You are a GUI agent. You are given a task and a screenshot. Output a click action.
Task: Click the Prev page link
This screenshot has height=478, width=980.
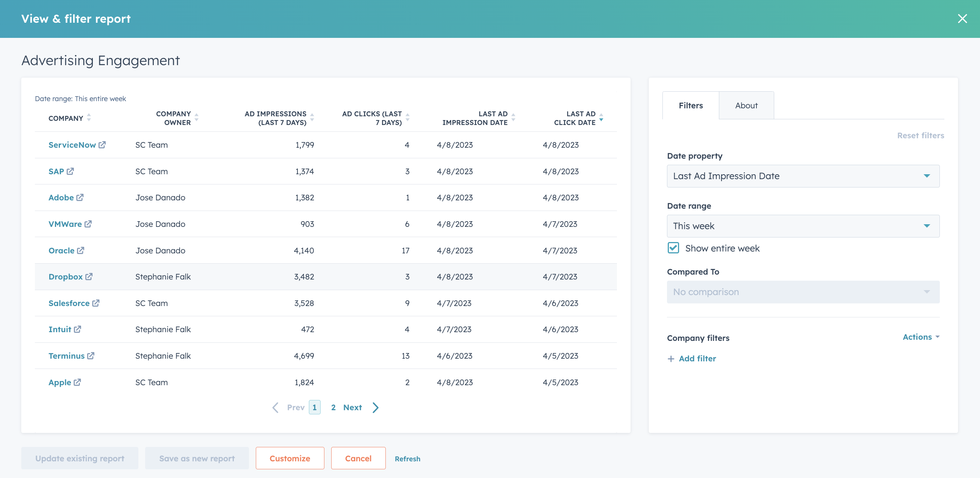[296, 408]
